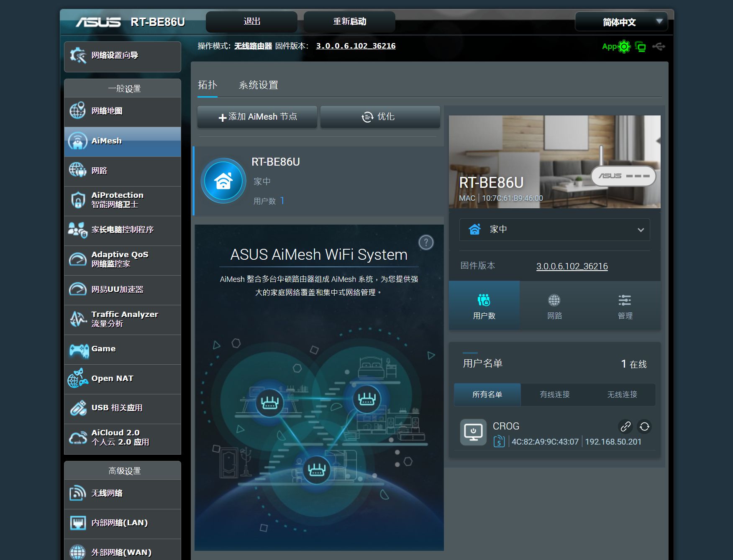Click the 5GHz band icon beside CROG MAC
Viewport: 733px width, 560px height.
[499, 441]
